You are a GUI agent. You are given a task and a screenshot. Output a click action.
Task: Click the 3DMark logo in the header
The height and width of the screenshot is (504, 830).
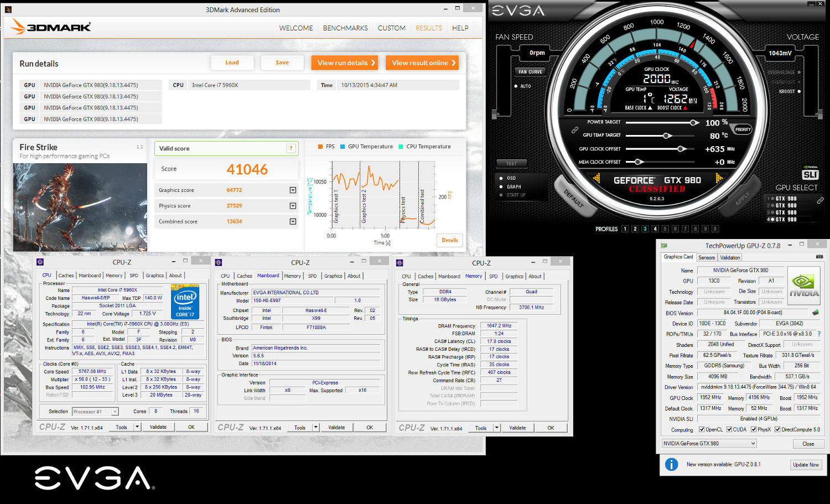(x=50, y=27)
